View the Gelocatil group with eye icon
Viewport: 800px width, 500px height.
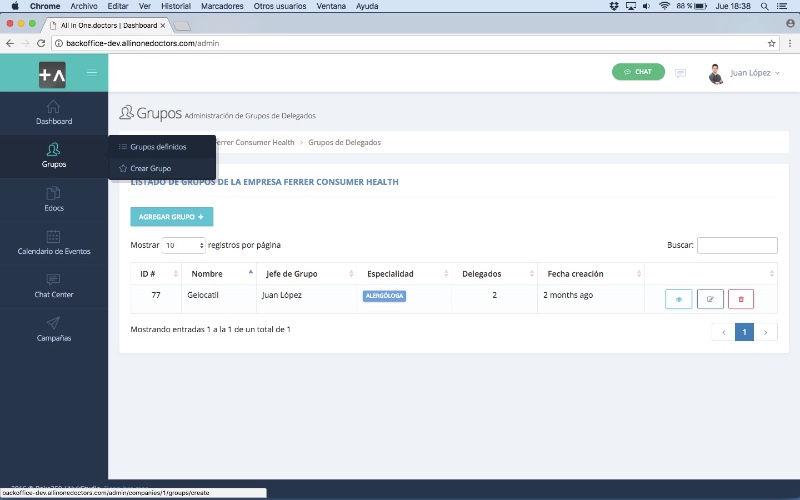(x=679, y=299)
